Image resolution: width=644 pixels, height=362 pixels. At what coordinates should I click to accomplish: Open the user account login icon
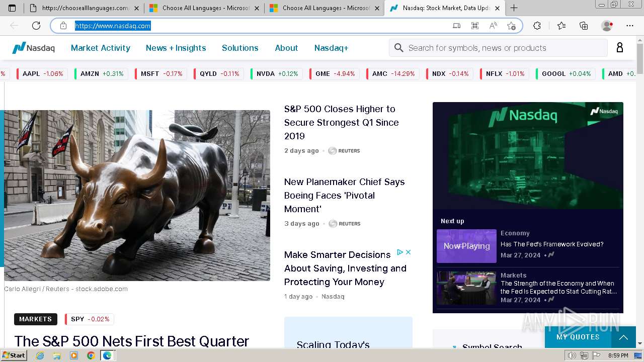(x=619, y=48)
